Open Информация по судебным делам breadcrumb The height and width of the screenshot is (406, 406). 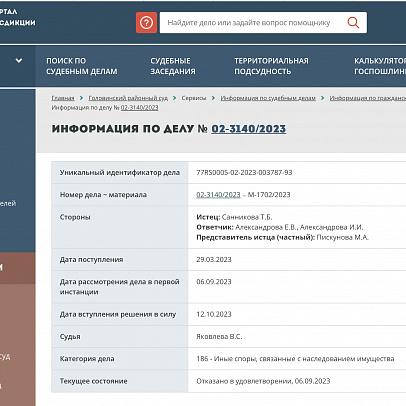click(x=268, y=98)
